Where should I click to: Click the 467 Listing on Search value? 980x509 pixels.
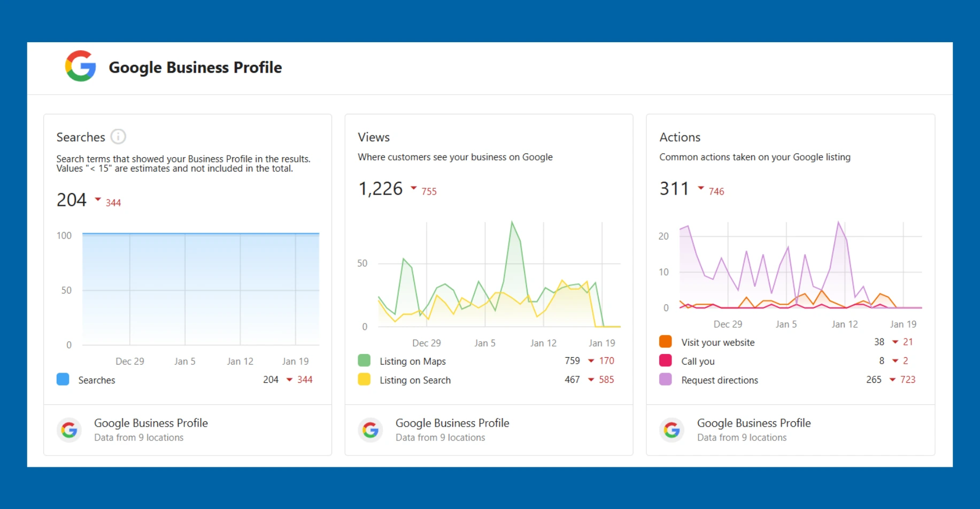[573, 380]
